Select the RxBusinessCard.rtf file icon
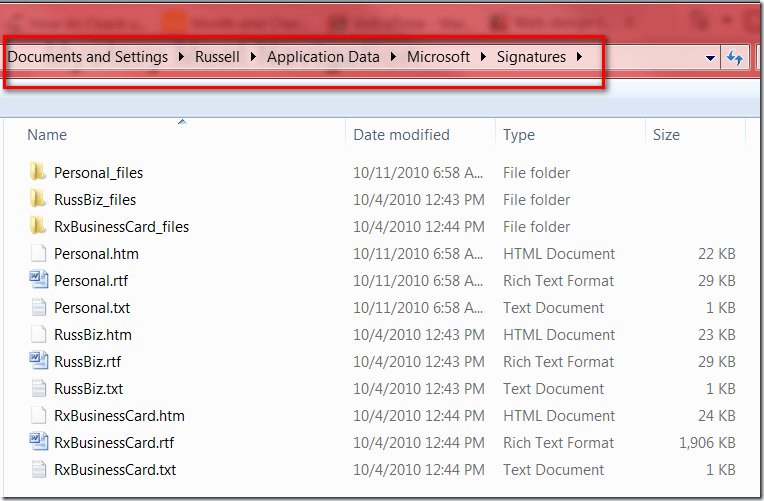This screenshot has height=501, width=764. pos(38,443)
